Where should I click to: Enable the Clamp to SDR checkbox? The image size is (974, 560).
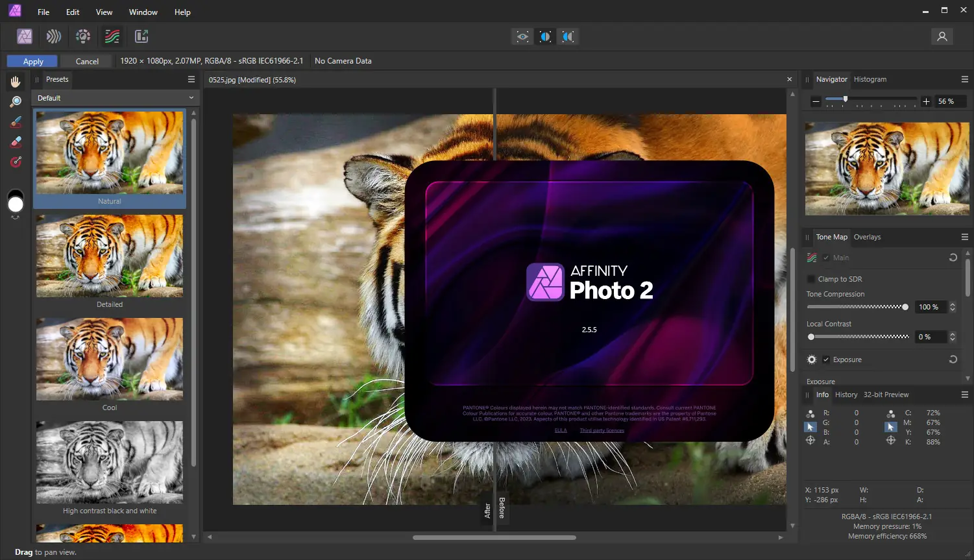(810, 279)
